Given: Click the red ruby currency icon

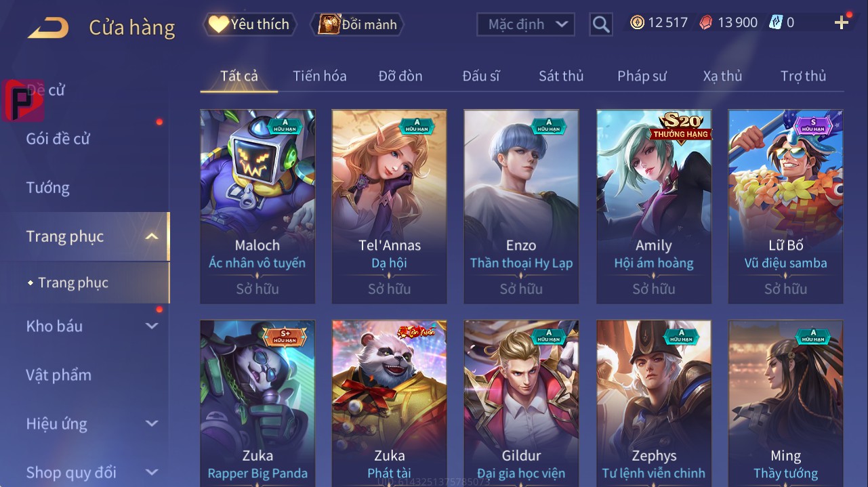Looking at the screenshot, I should (706, 23).
